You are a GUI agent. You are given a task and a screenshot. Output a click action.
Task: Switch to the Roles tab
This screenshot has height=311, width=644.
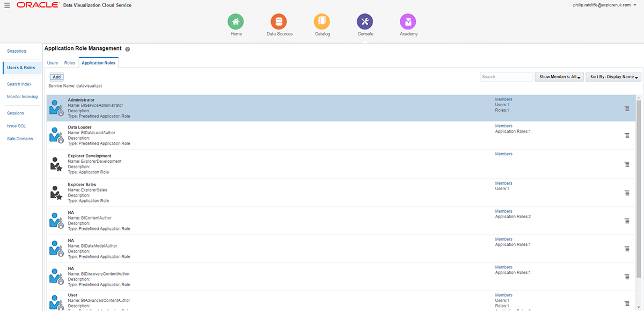(69, 62)
